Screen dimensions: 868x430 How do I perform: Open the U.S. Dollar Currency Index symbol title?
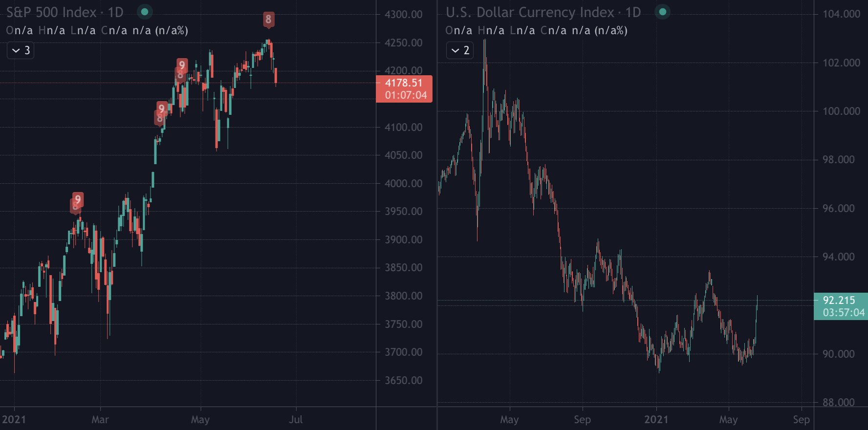[542, 12]
